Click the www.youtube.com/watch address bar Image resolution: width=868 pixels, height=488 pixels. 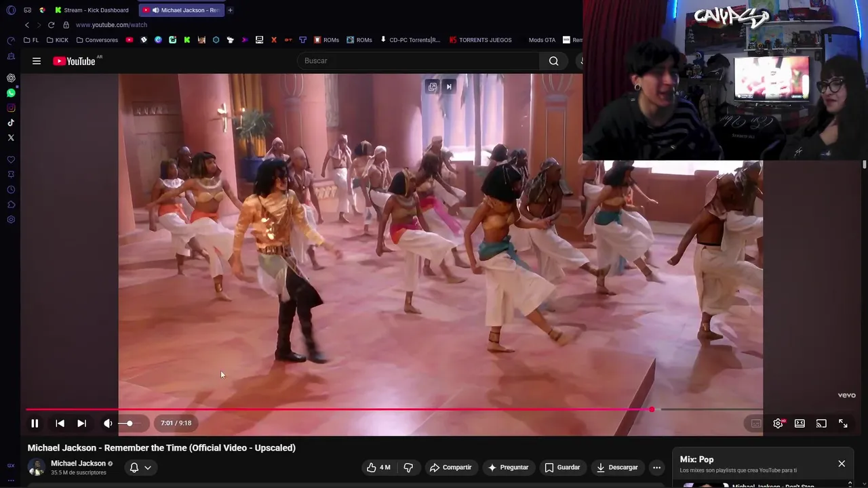pos(111,25)
